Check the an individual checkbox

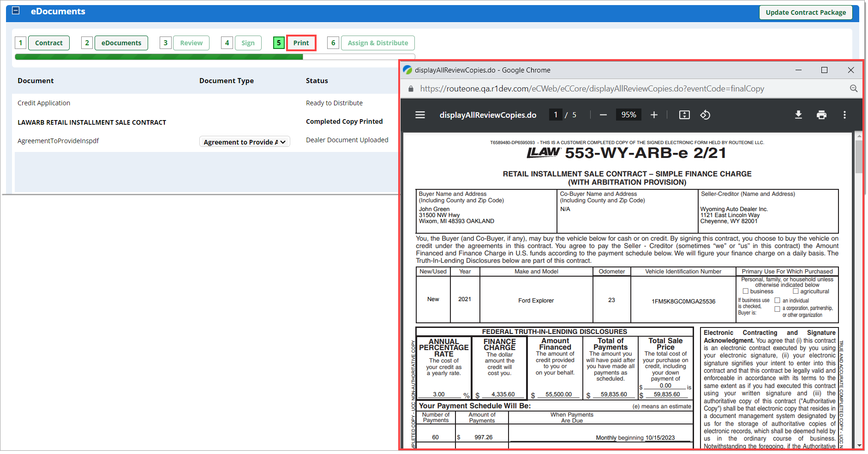(x=777, y=300)
